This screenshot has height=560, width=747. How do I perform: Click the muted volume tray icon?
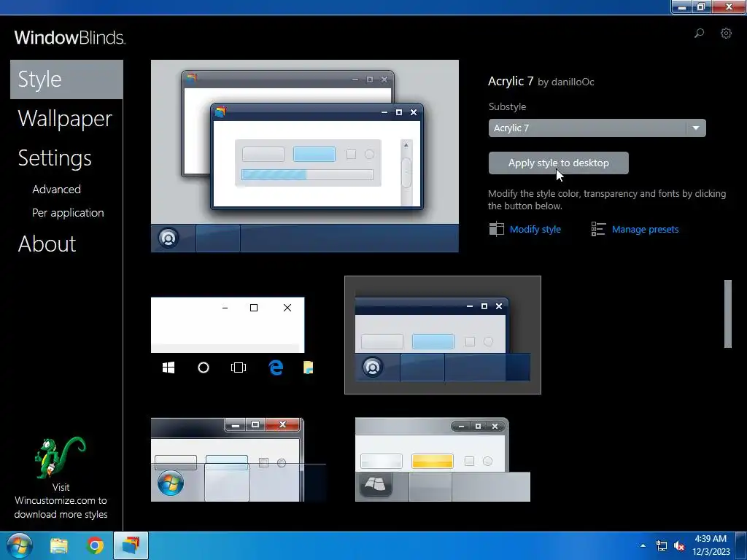[x=679, y=545]
